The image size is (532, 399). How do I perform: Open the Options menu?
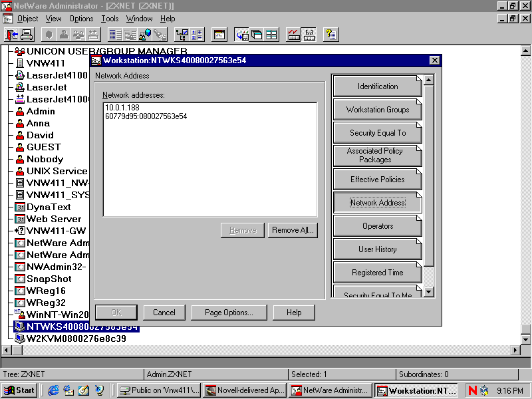click(x=81, y=19)
